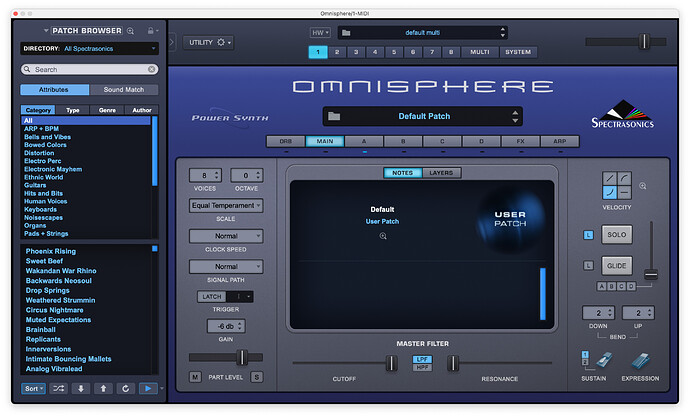This screenshot has width=690, height=416.
Task: Select part 2 button
Action: (337, 52)
